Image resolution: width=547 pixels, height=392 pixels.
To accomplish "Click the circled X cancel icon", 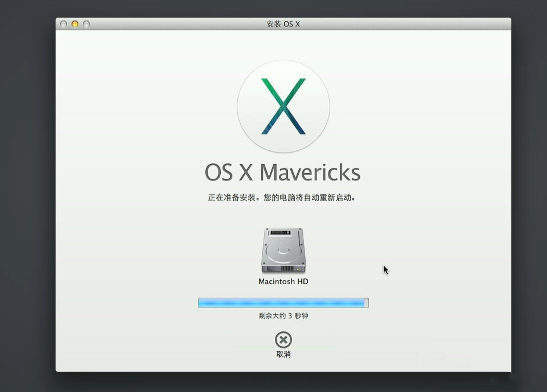I will (283, 340).
